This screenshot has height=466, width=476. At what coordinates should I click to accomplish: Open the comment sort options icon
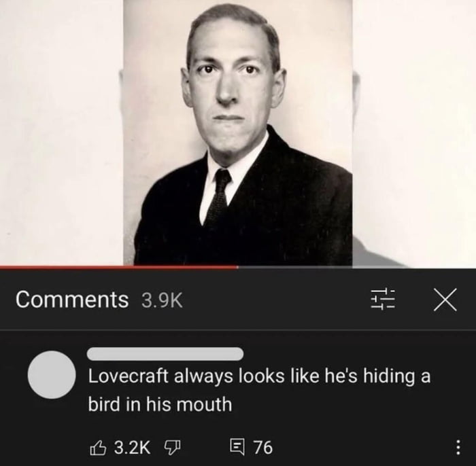382,299
